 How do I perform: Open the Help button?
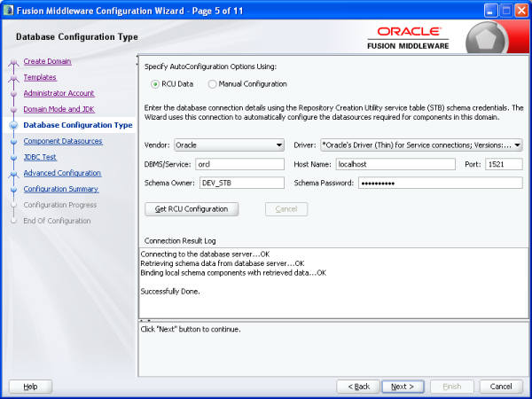[x=30, y=387]
